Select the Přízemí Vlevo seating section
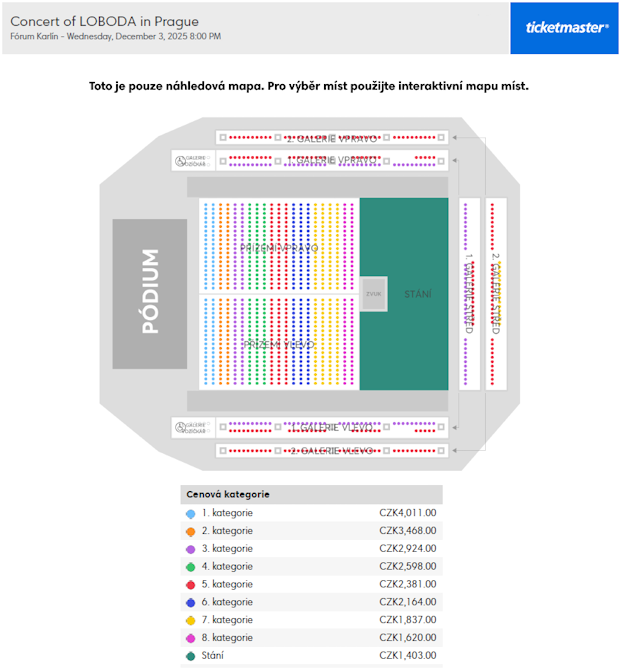Viewport: 621px width, 670px height. tap(278, 343)
